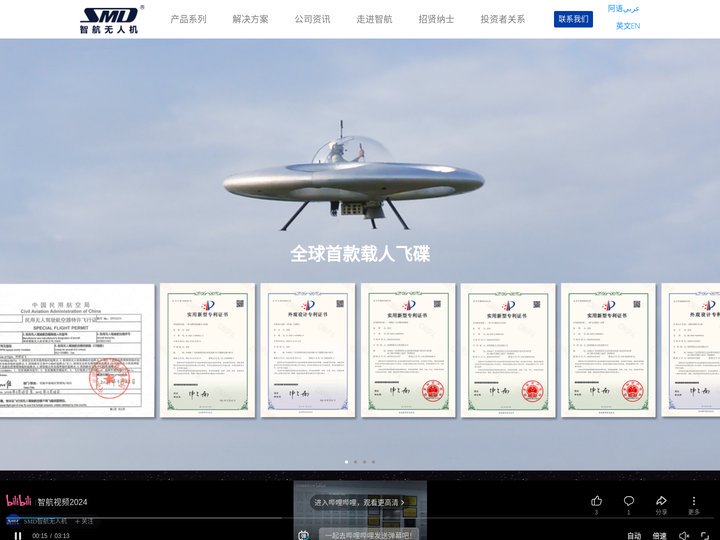Mute the video volume icon
Screen dimensions: 720x540
[x=684, y=535]
